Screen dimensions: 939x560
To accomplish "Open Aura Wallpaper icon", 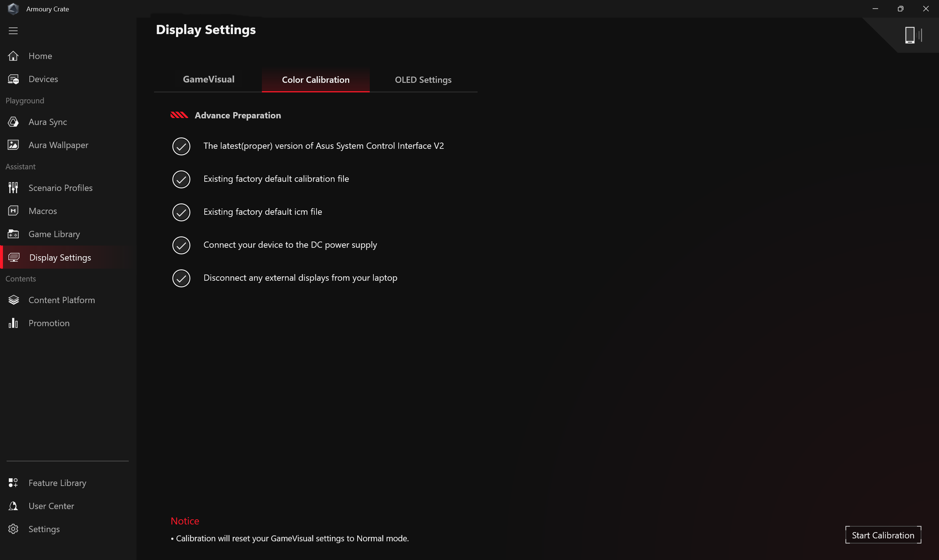I will (13, 145).
